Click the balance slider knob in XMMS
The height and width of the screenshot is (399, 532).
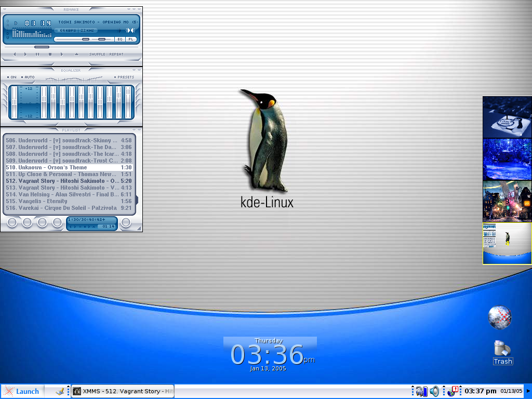click(102, 39)
